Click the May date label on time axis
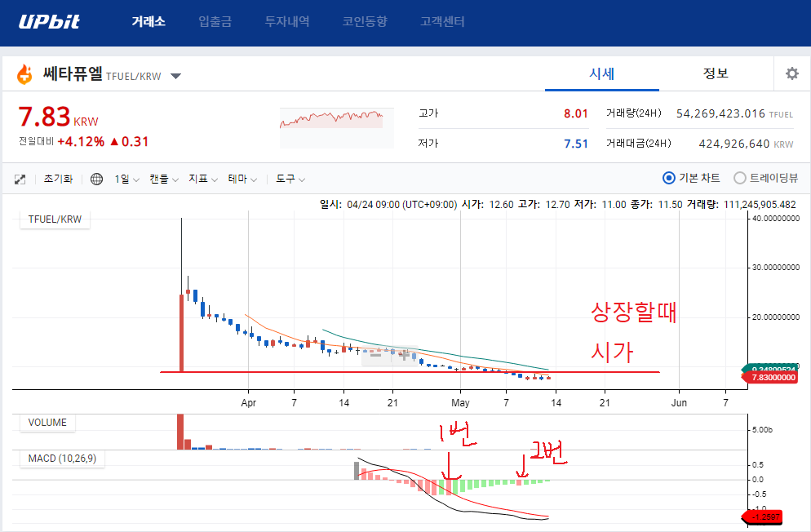 click(460, 403)
